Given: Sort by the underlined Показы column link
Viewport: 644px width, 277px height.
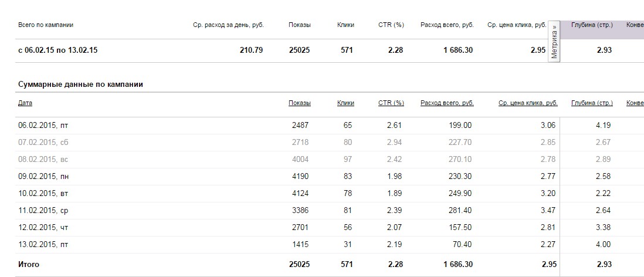Looking at the screenshot, I should point(299,103).
